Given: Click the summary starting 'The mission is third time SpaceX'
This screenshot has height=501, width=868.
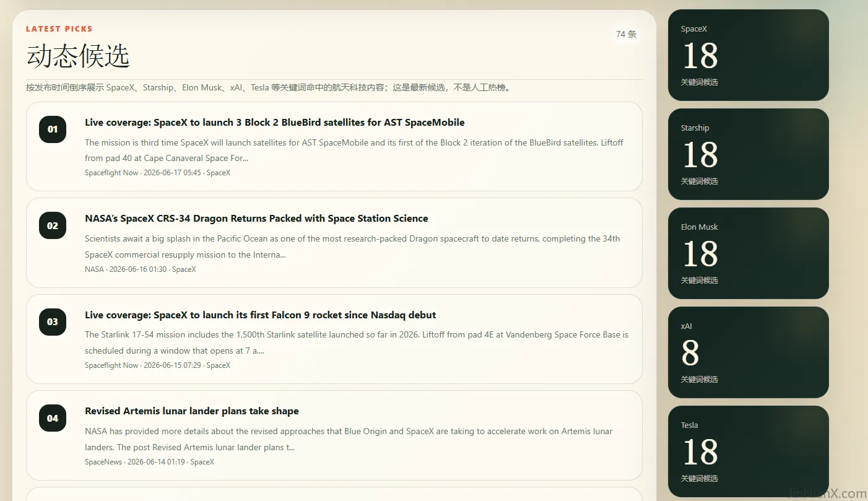Looking at the screenshot, I should pos(354,150).
